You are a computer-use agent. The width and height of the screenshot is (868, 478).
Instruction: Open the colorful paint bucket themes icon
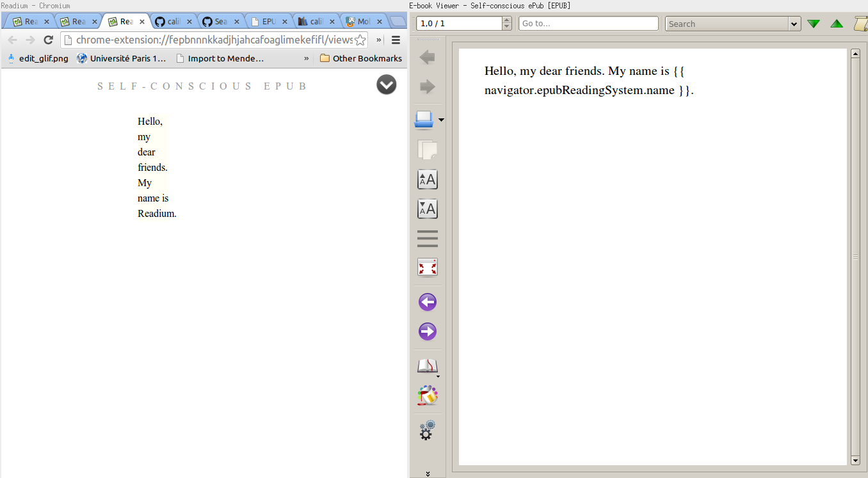(x=428, y=395)
